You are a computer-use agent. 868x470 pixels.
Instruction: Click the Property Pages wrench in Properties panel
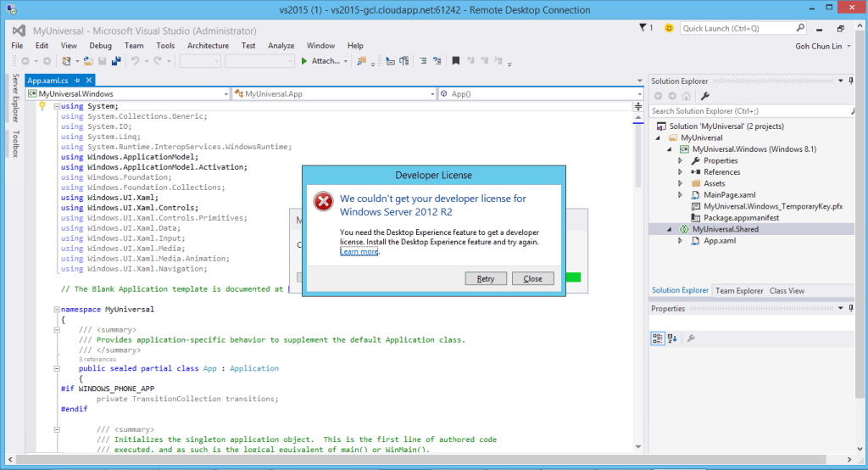tap(691, 339)
